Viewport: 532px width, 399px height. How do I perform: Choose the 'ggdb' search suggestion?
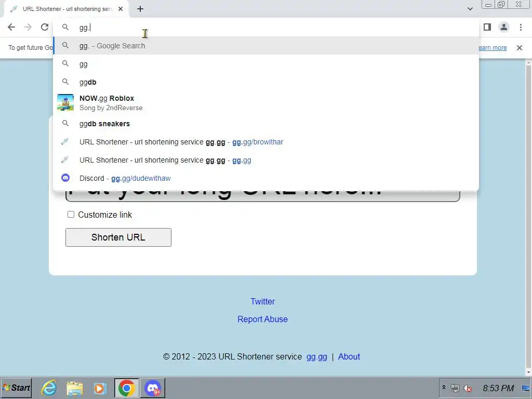tap(266, 82)
